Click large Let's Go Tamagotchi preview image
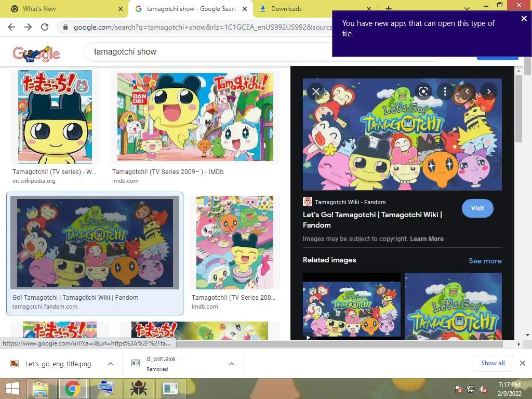This screenshot has width=532, height=399. [x=402, y=135]
